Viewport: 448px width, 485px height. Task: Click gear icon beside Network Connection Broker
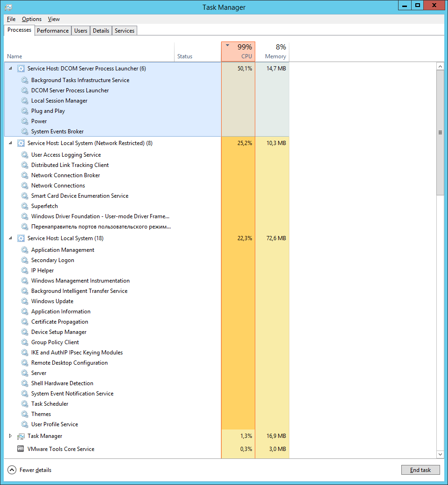(25, 175)
